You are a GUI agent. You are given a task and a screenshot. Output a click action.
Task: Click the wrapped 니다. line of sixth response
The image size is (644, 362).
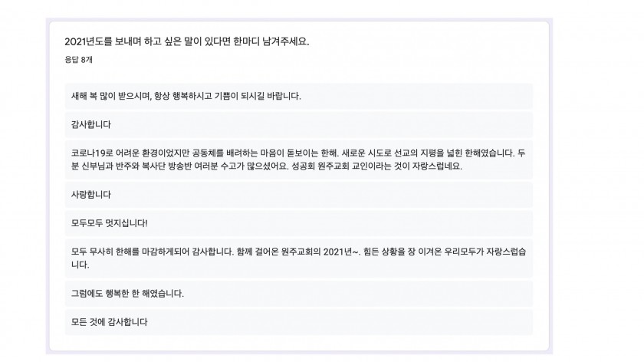[x=80, y=265]
